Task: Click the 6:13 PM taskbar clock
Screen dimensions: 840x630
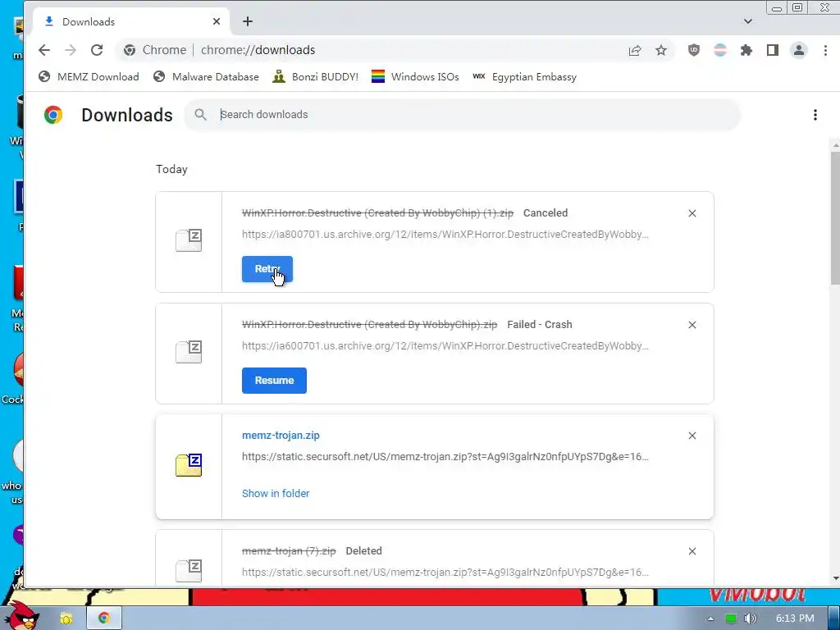Action: (795, 619)
